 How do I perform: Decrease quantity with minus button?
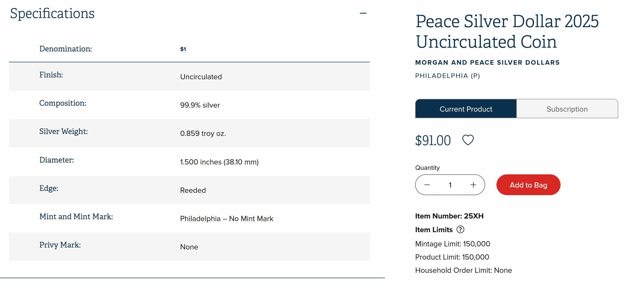(x=427, y=185)
